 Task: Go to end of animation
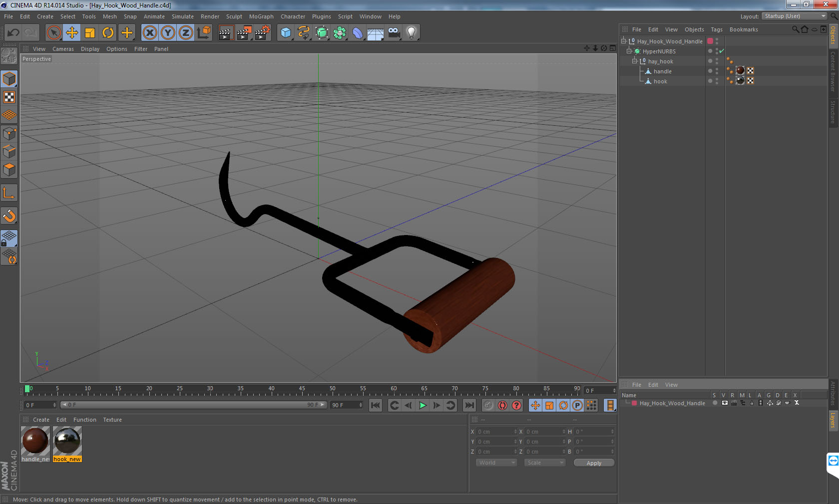click(469, 405)
